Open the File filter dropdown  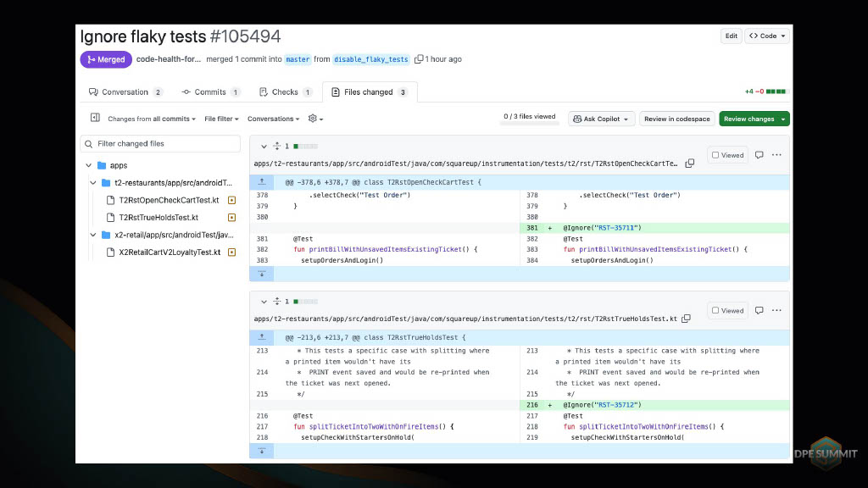(221, 119)
